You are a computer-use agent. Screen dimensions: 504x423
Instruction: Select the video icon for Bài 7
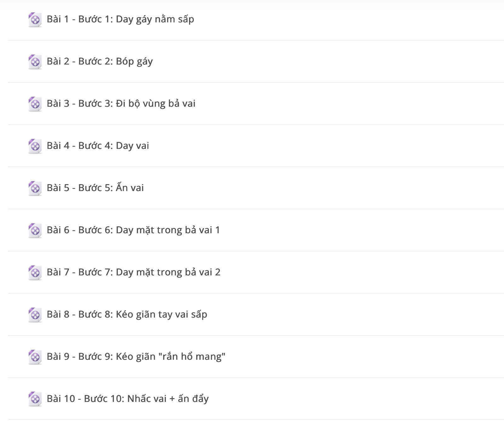click(35, 273)
